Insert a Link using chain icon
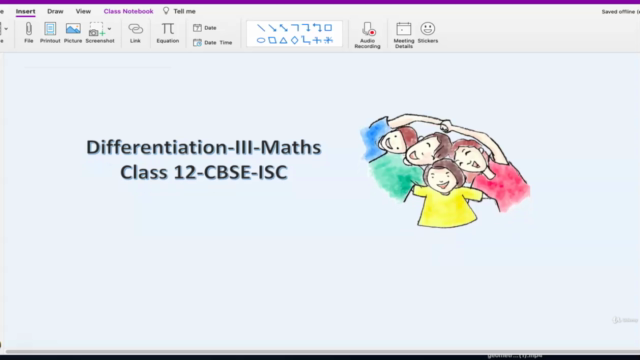This screenshot has width=640, height=360. (135, 33)
